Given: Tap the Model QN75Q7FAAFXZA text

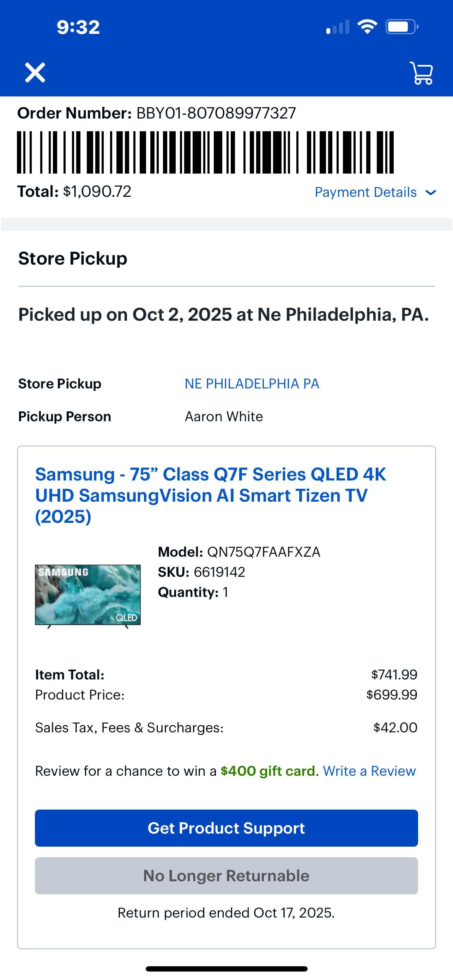Looking at the screenshot, I should point(239,552).
